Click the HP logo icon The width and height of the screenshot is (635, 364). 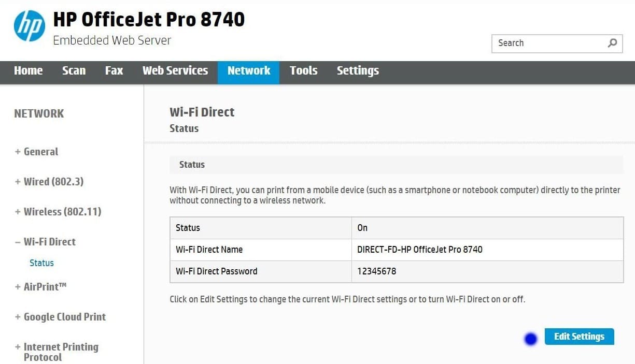[30, 24]
